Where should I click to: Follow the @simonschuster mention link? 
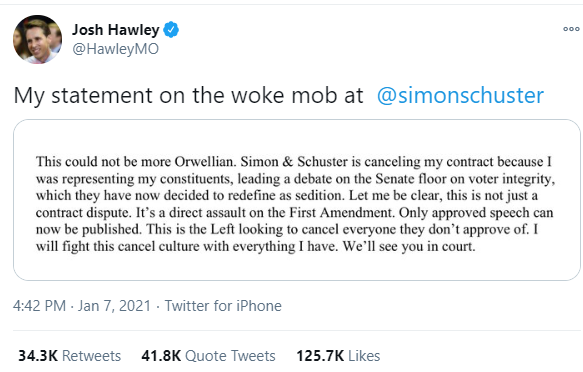click(460, 96)
